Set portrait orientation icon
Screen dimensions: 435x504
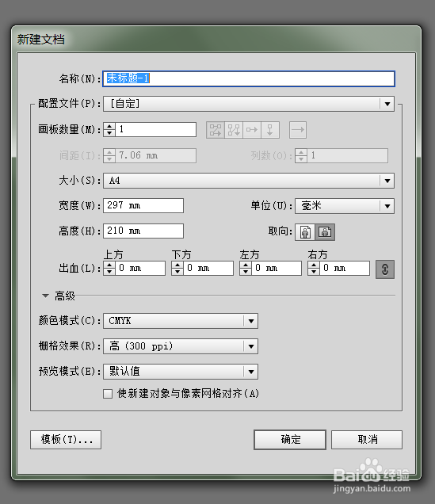(x=305, y=232)
